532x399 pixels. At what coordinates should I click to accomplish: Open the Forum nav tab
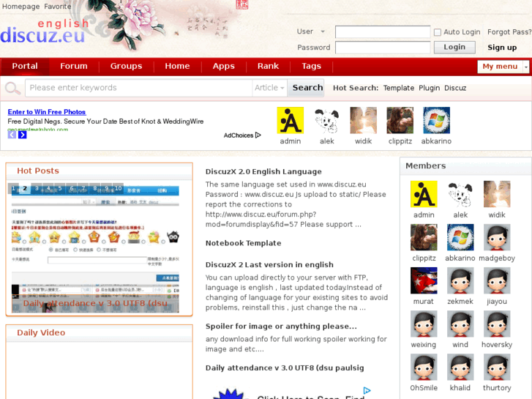74,66
